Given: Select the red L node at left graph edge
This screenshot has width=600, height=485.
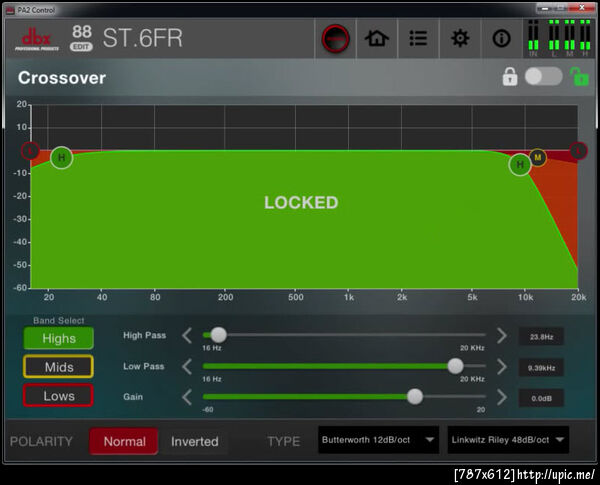Looking at the screenshot, I should point(30,150).
